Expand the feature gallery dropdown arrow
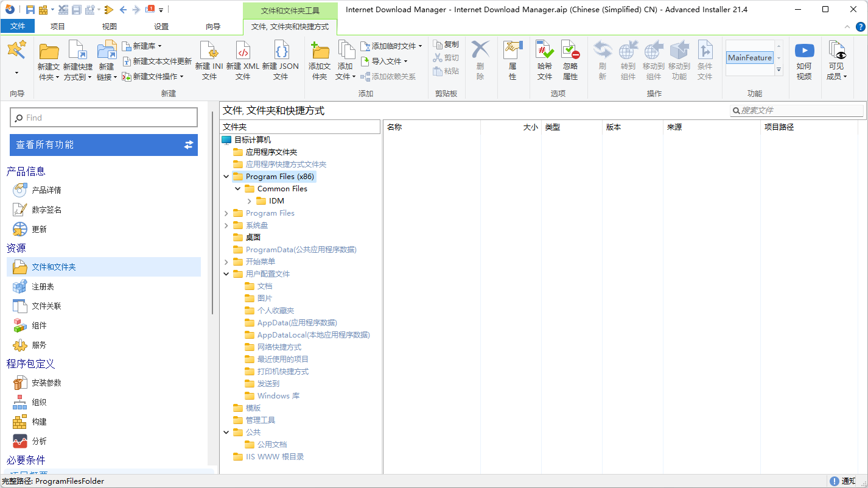868x488 pixels. coord(779,70)
